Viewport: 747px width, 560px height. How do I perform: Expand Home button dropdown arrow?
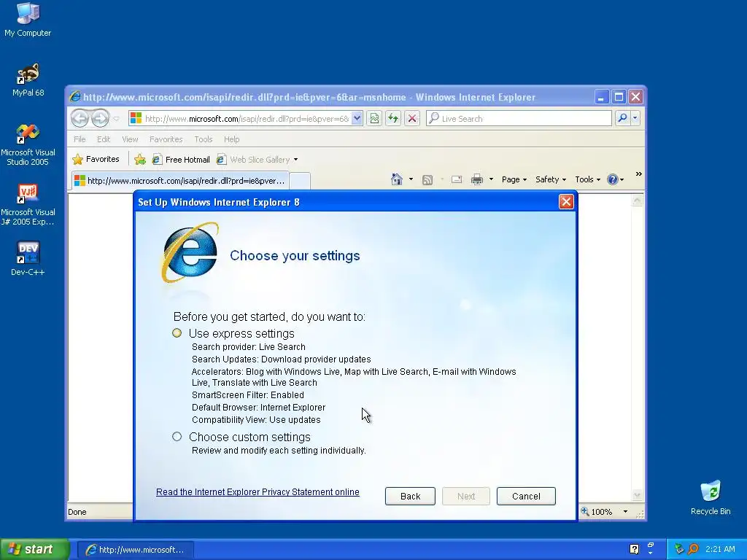pyautogui.click(x=411, y=179)
